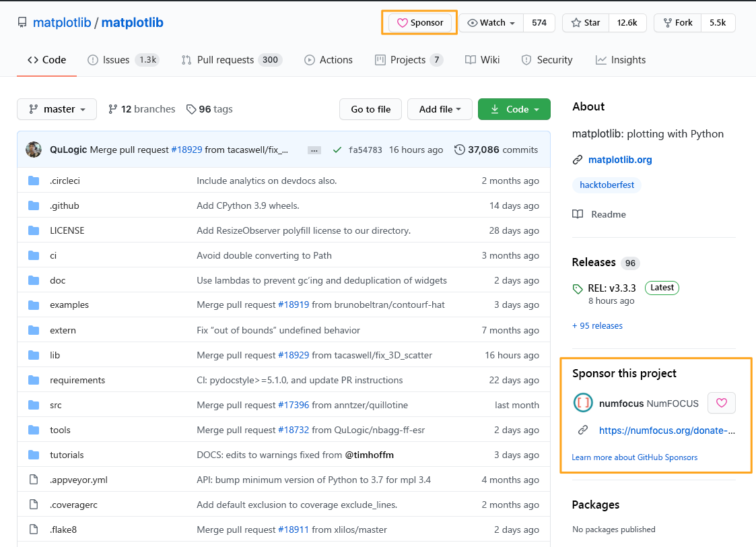Switch to the Actions tab
Viewport: 756px width, 547px height.
pyautogui.click(x=329, y=60)
